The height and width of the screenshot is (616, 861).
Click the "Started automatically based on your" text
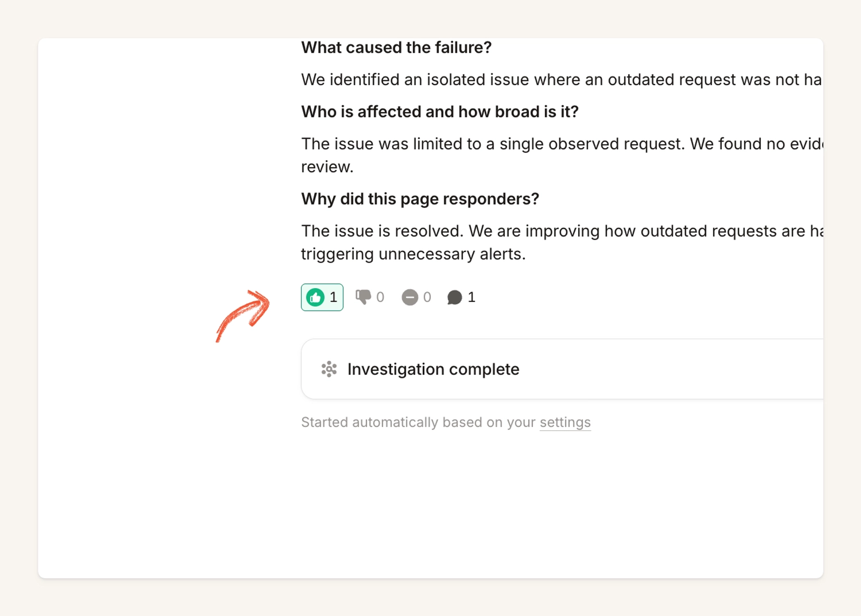(418, 422)
